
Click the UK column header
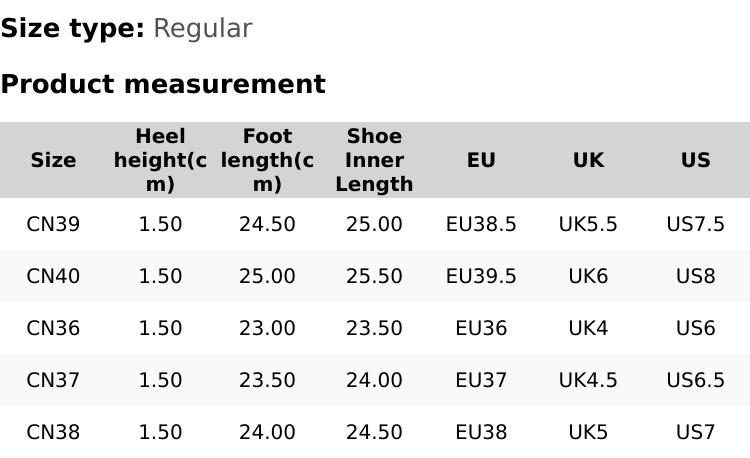click(588, 160)
